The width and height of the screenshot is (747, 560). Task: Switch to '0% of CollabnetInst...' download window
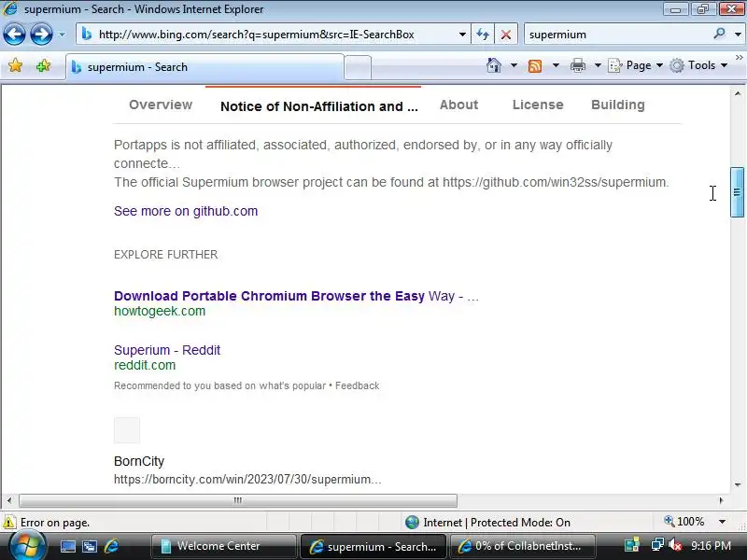[522, 546]
